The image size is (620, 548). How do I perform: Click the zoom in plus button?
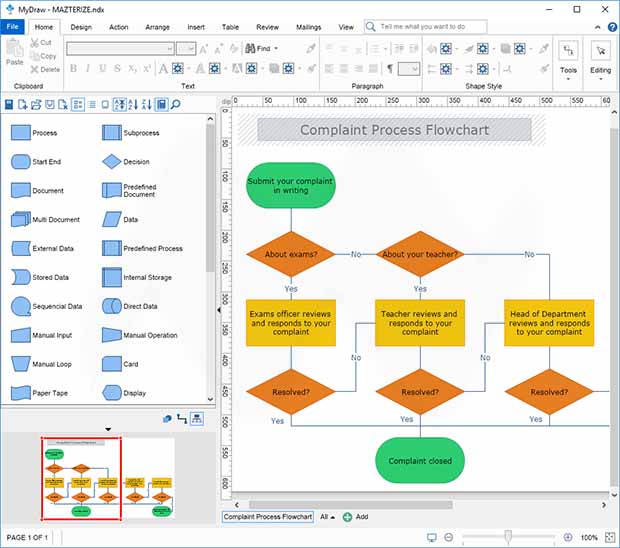click(568, 537)
